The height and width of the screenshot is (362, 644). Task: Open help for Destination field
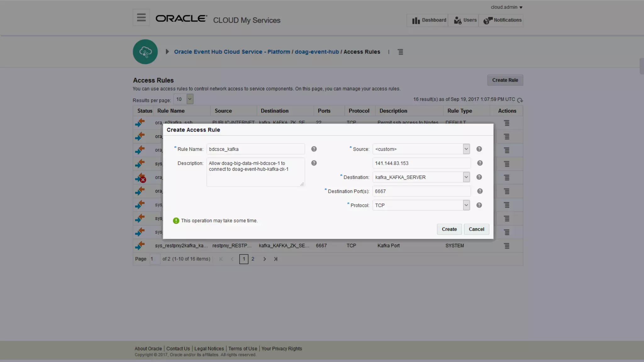(479, 177)
